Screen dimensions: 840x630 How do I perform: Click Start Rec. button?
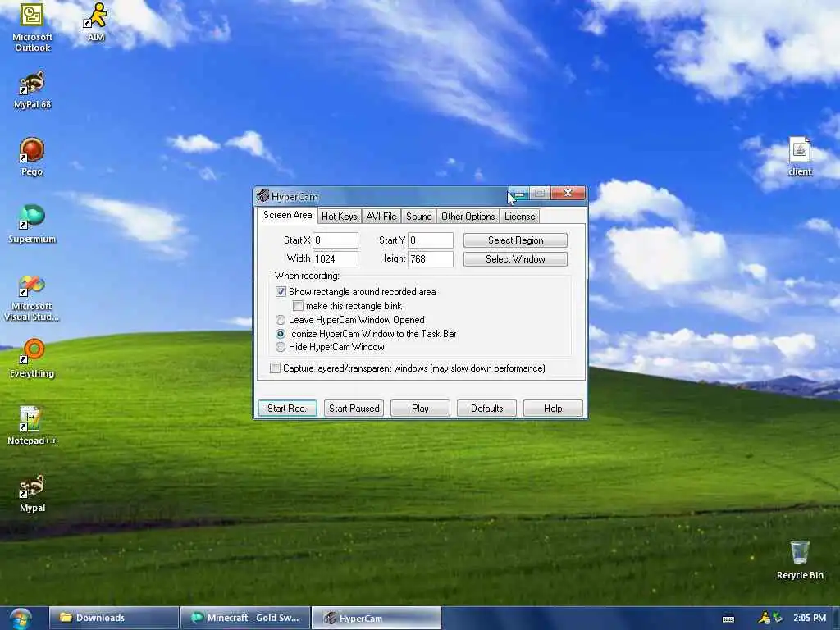pyautogui.click(x=287, y=409)
